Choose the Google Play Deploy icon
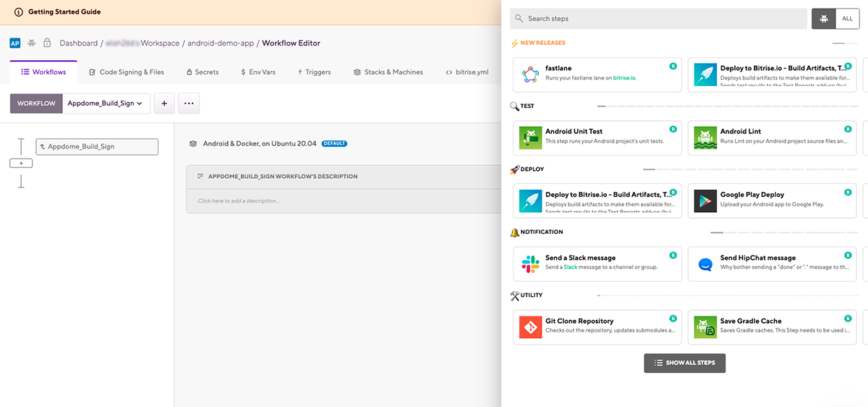The image size is (868, 407). pos(705,201)
